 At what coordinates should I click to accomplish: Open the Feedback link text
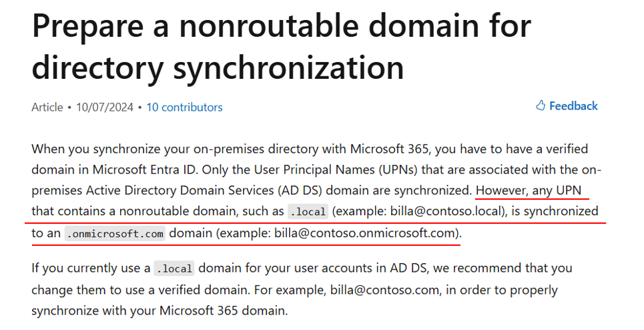coord(573,106)
